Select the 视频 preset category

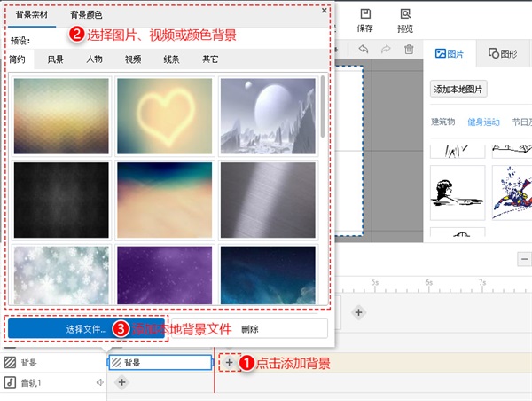[133, 59]
